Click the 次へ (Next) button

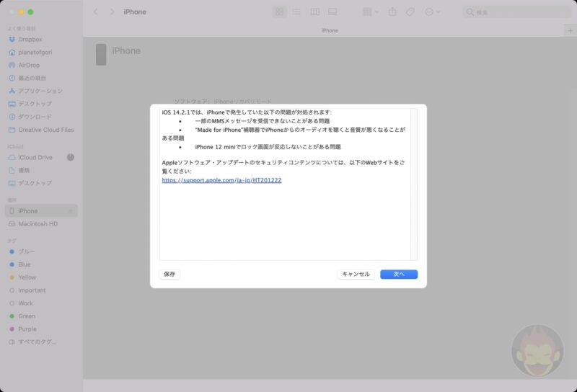[x=399, y=275]
